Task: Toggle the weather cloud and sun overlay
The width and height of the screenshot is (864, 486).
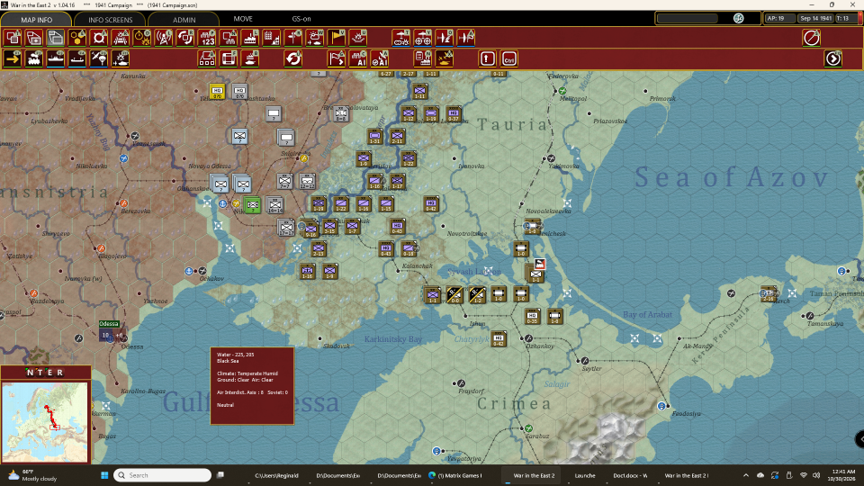Action: tap(315, 37)
